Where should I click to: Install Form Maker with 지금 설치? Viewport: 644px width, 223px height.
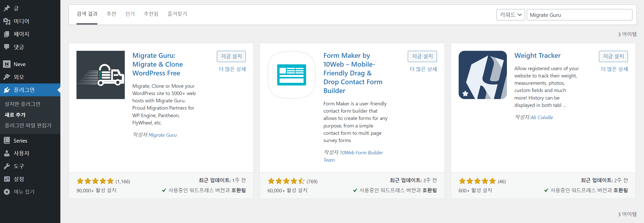click(422, 56)
